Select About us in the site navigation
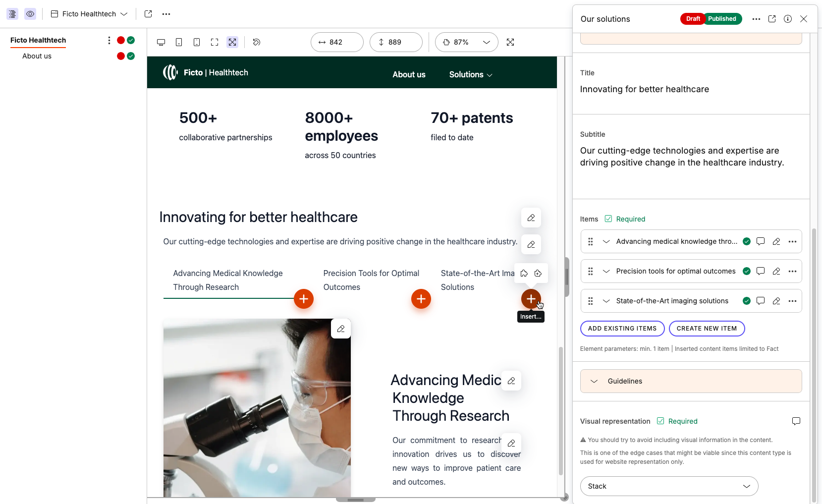Viewport: 822px width, 504px height. (x=408, y=74)
